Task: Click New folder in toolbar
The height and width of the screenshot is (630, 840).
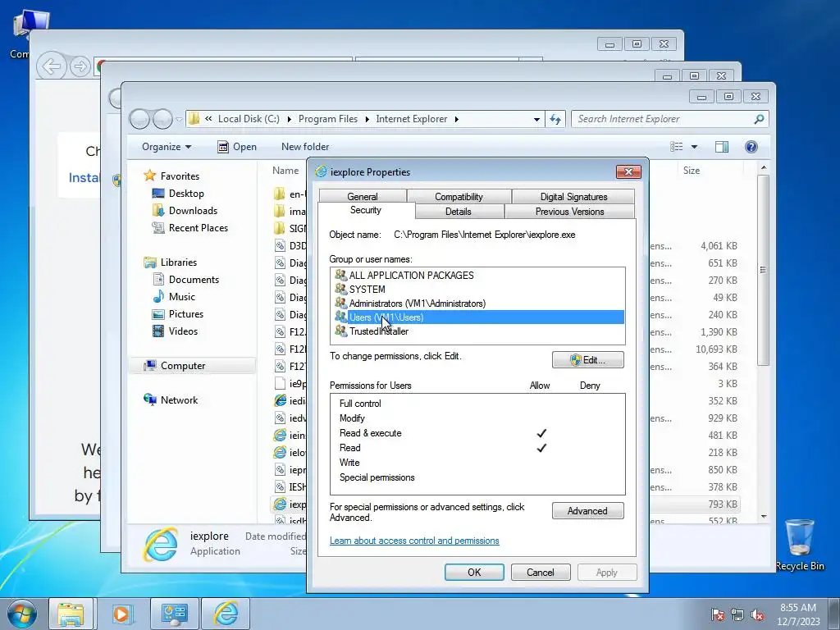Action: 305,147
